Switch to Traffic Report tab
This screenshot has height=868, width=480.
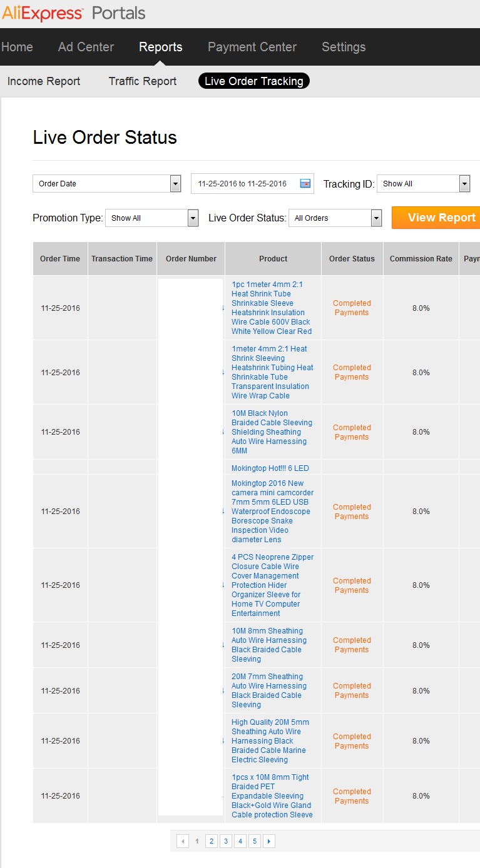[x=143, y=81]
